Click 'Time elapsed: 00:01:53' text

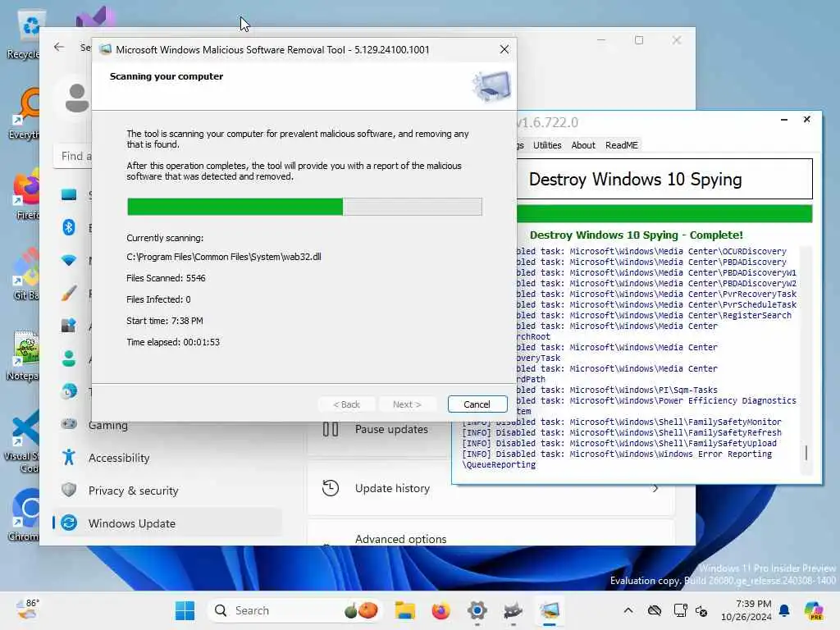point(172,342)
